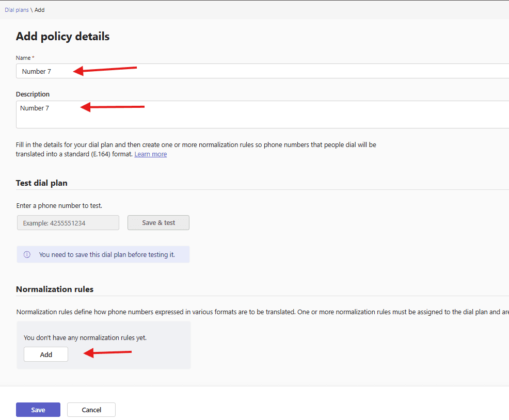Click the Add policy details heading
Image resolution: width=509 pixels, height=420 pixels.
point(62,36)
